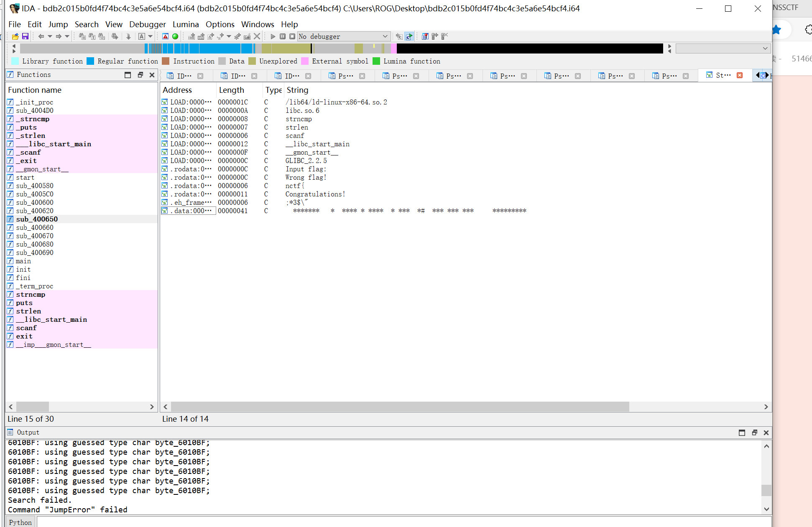Click the pink external-symbol segment in navigation band
This screenshot has width=812, height=527.
point(394,48)
